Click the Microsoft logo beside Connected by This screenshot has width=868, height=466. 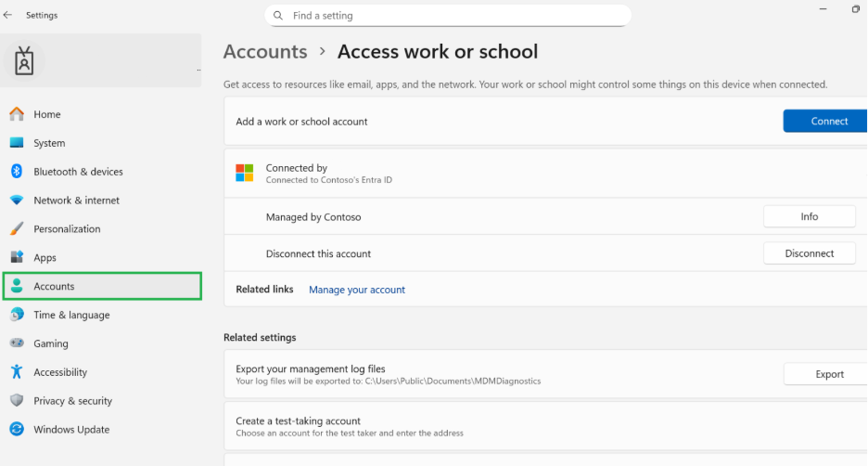pos(245,173)
